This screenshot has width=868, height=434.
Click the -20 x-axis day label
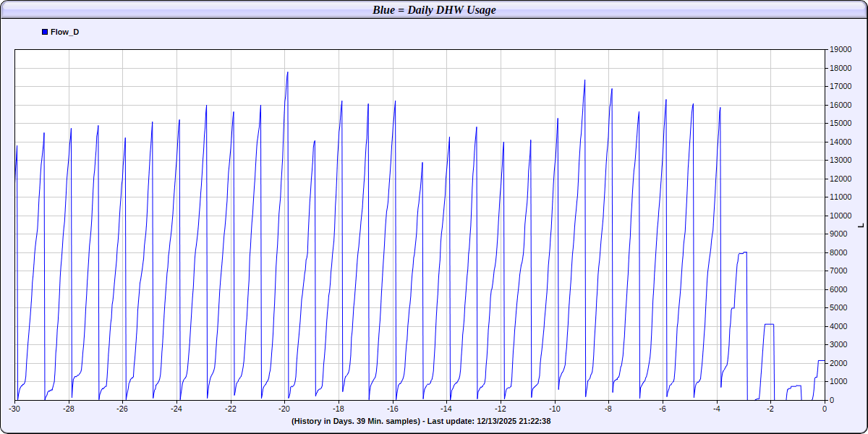(284, 409)
